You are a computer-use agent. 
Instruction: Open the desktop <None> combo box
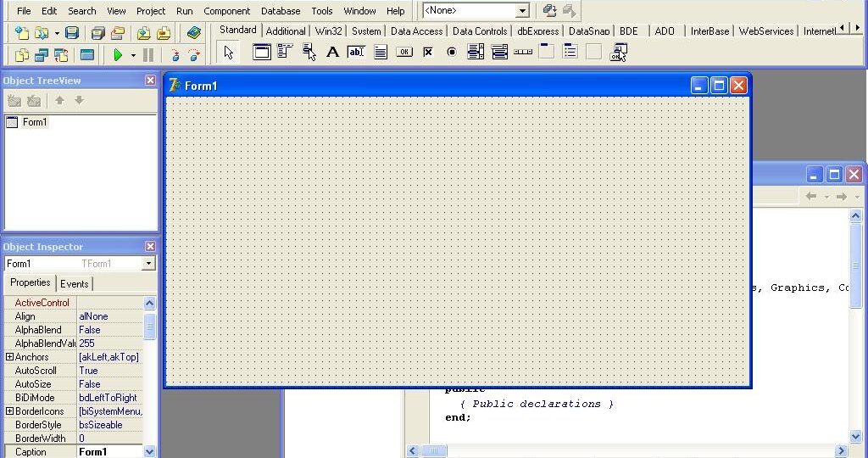click(x=523, y=10)
